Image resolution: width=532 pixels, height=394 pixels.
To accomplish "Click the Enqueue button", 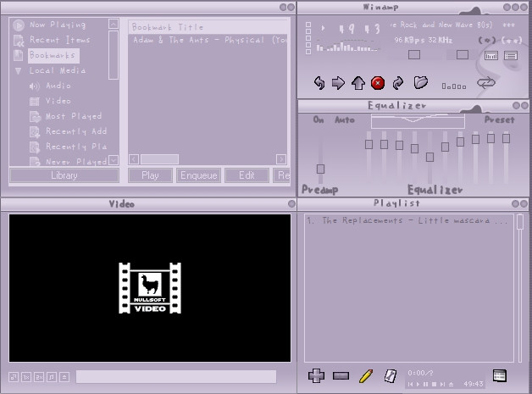I will [x=199, y=175].
